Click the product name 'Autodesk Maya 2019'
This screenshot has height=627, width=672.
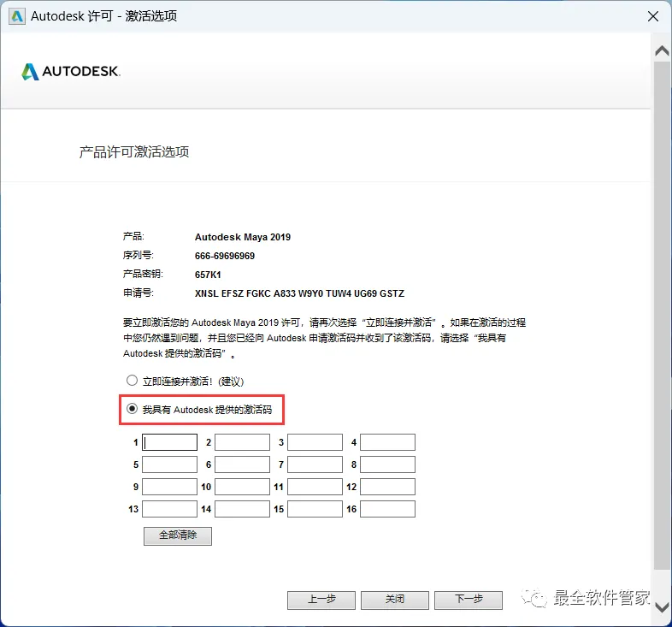pyautogui.click(x=243, y=237)
